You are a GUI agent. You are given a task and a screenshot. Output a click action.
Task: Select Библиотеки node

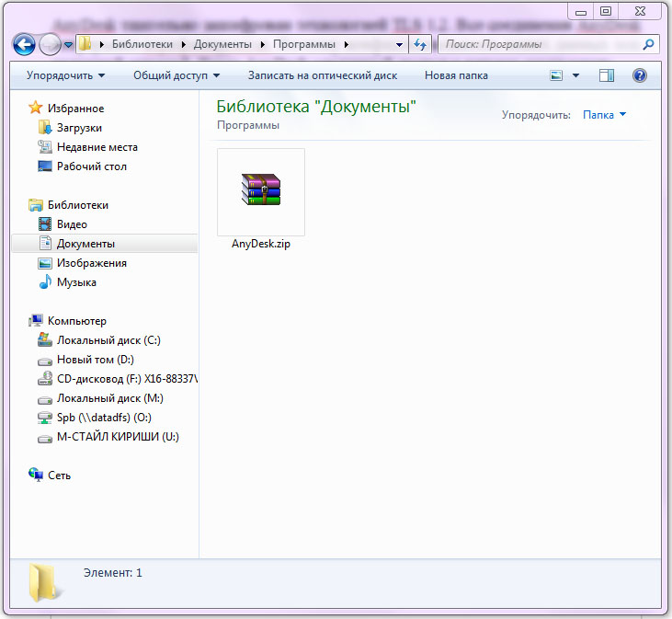(78, 205)
